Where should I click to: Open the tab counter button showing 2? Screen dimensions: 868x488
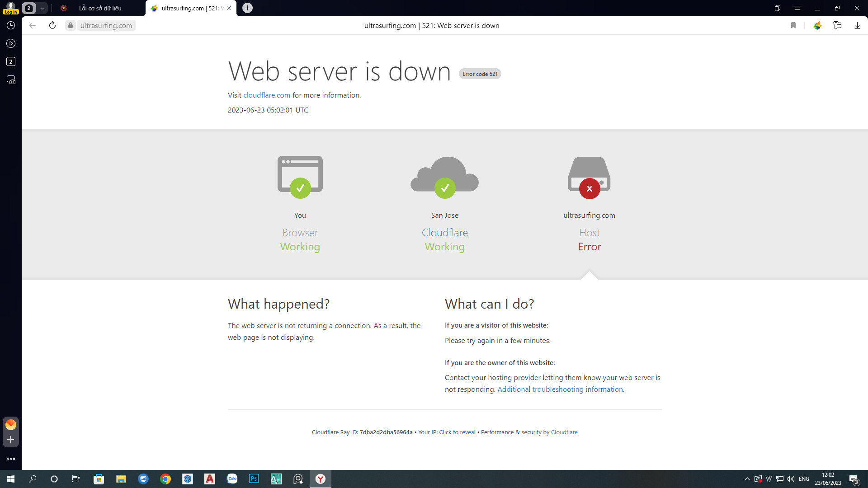pos(29,8)
